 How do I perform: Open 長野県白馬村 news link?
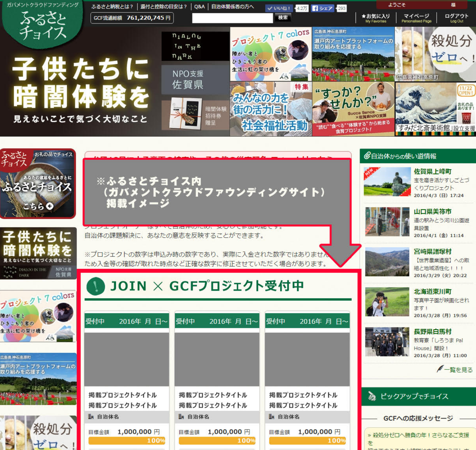433,332
